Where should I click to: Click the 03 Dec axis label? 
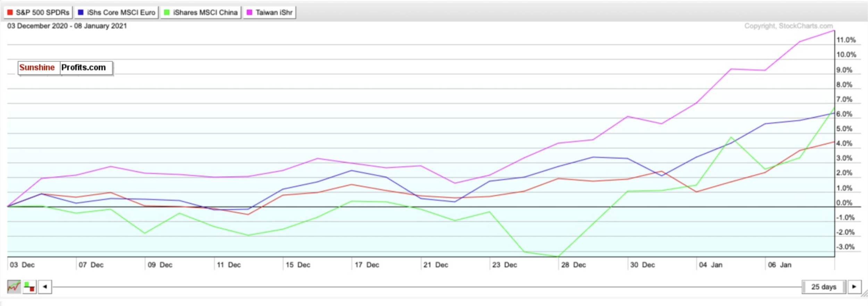tap(22, 265)
